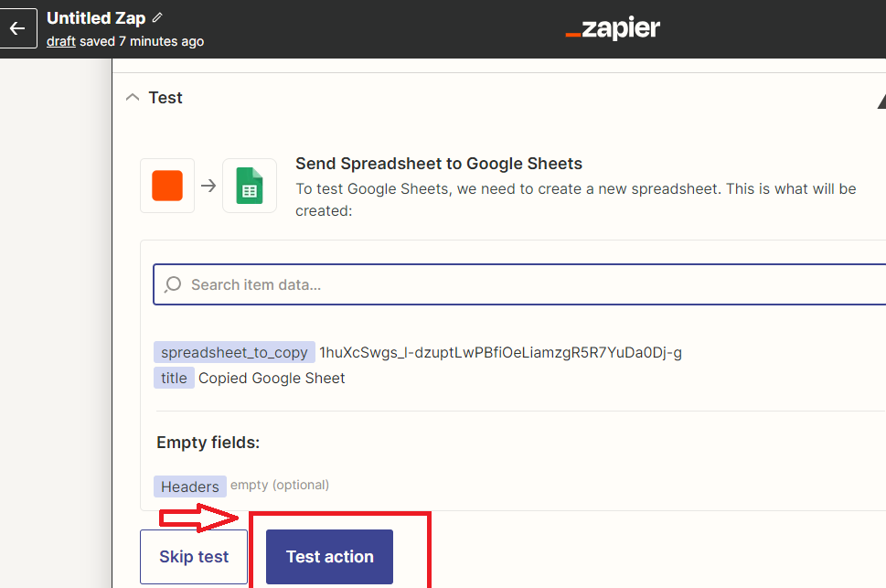The width and height of the screenshot is (886, 588).
Task: Focus the Search item data field
Action: pos(520,284)
